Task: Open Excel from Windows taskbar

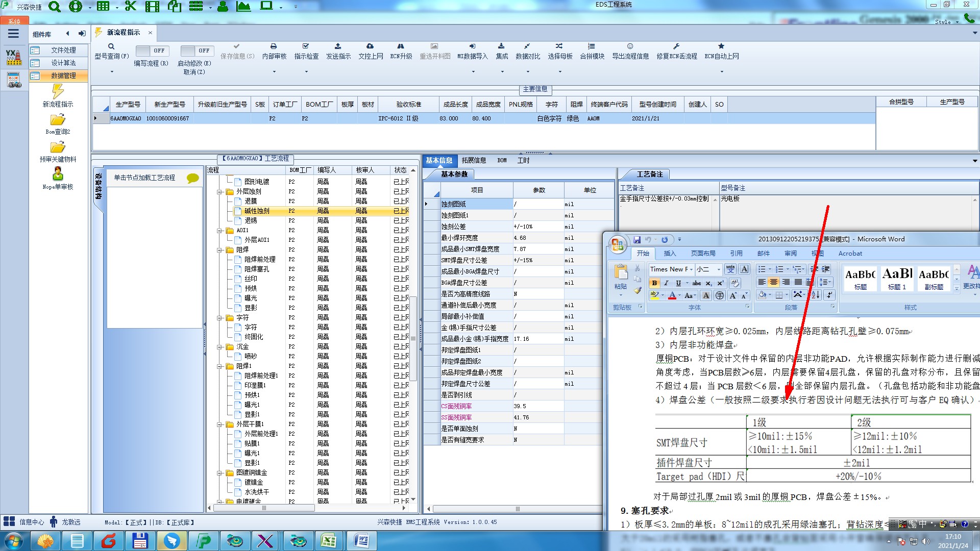Action: coord(328,541)
